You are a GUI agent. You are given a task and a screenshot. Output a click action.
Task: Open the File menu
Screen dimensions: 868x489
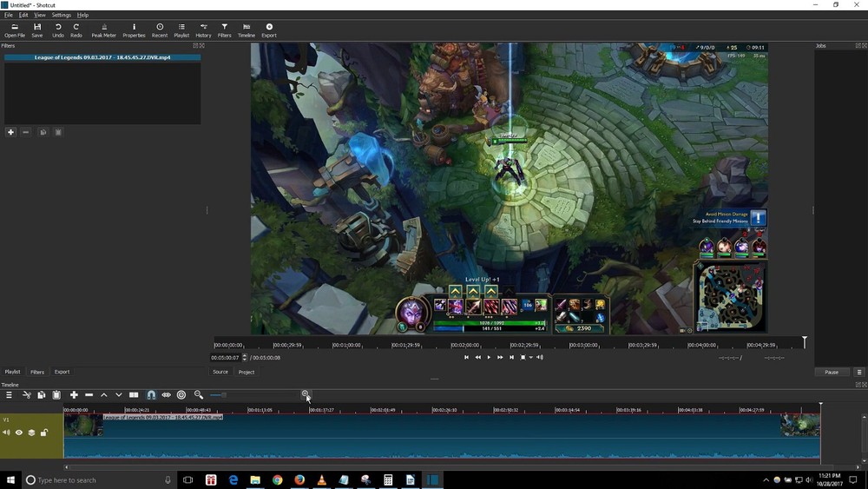click(9, 15)
